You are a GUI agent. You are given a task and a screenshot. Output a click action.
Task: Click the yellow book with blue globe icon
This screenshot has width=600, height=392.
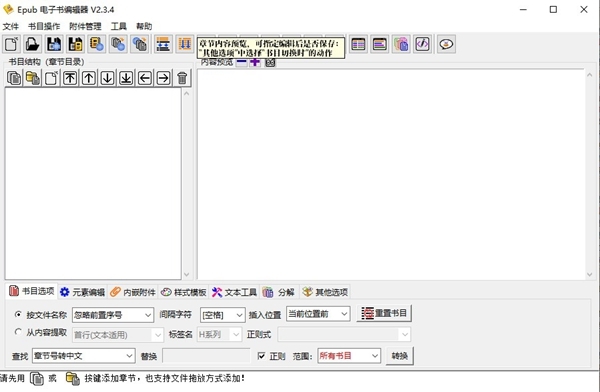tap(97, 44)
